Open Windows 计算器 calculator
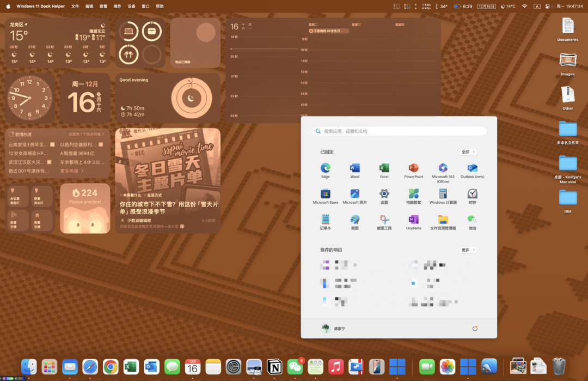Image resolution: width=588 pixels, height=381 pixels. 443,196
